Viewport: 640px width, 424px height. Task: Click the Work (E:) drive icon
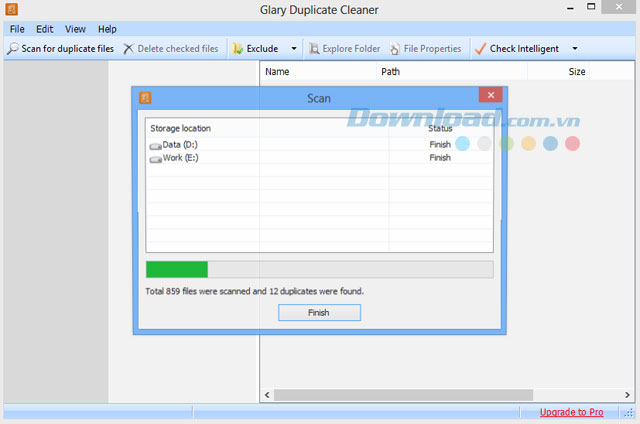tap(155, 159)
